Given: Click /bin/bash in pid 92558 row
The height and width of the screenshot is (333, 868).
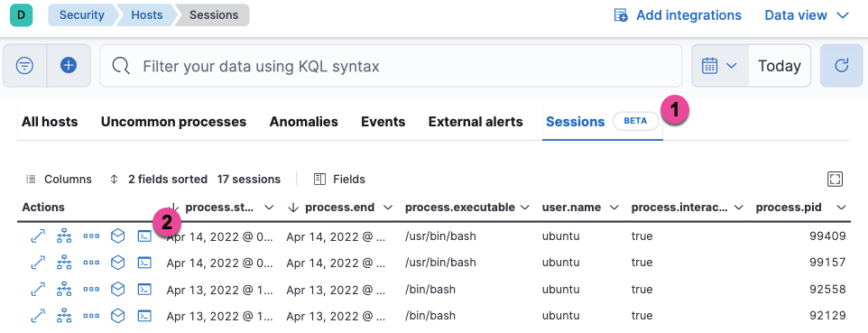Looking at the screenshot, I should pyautogui.click(x=430, y=289).
